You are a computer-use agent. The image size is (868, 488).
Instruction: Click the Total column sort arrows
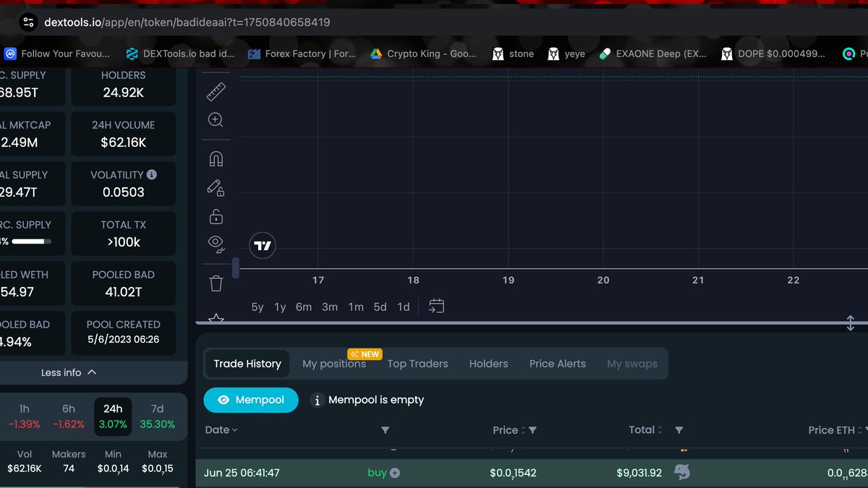click(660, 430)
